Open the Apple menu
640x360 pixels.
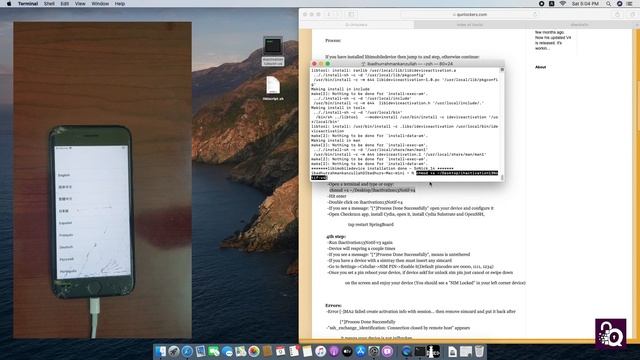point(9,4)
